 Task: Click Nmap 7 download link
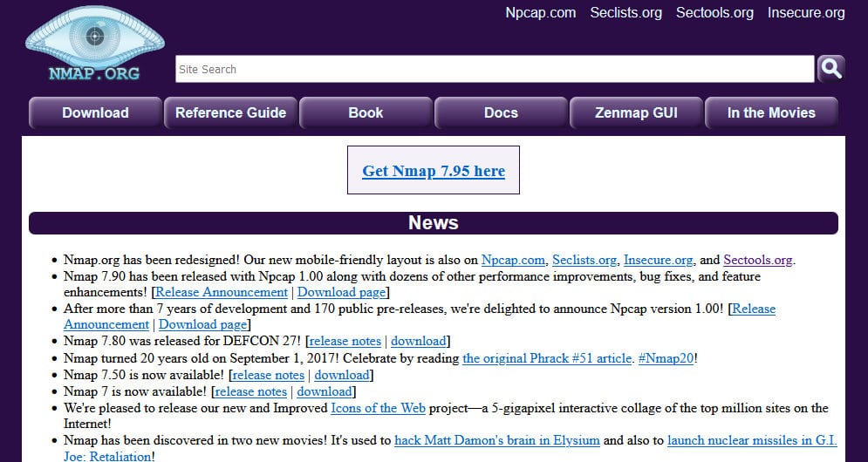[x=325, y=391]
